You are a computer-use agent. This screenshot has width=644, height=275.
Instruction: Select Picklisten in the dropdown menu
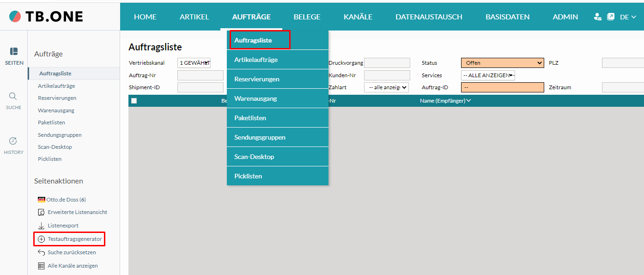pyautogui.click(x=278, y=176)
